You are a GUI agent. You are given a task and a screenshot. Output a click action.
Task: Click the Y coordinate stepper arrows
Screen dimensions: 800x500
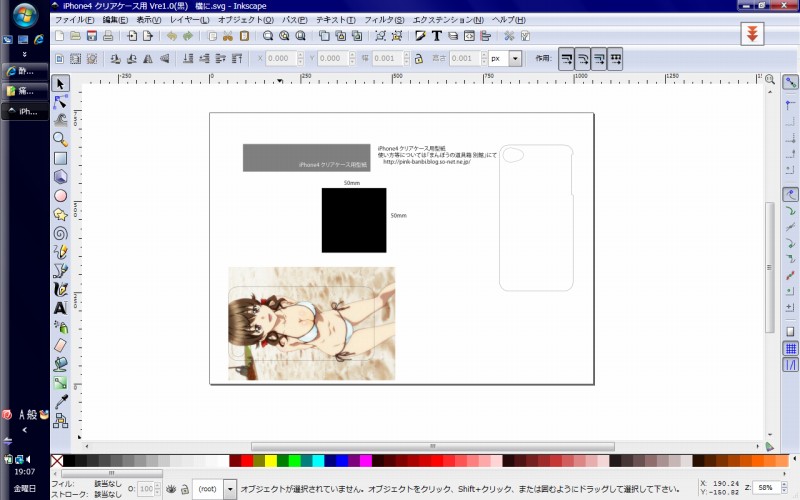352,58
